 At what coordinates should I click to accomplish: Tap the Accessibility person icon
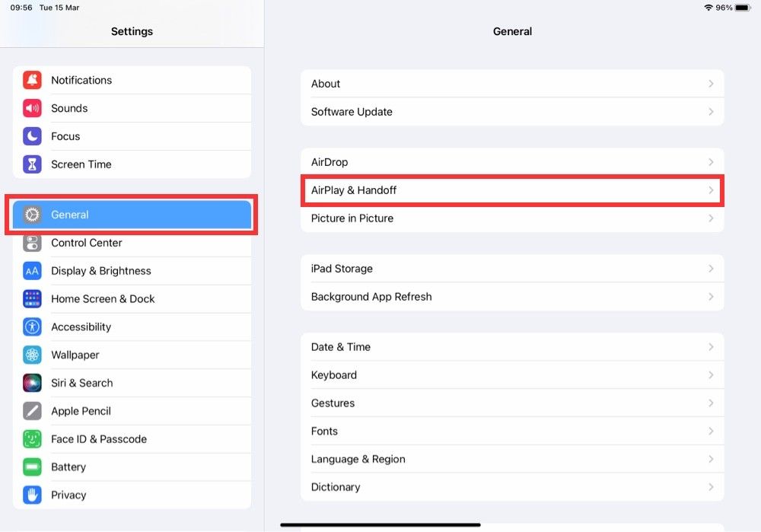(x=32, y=327)
